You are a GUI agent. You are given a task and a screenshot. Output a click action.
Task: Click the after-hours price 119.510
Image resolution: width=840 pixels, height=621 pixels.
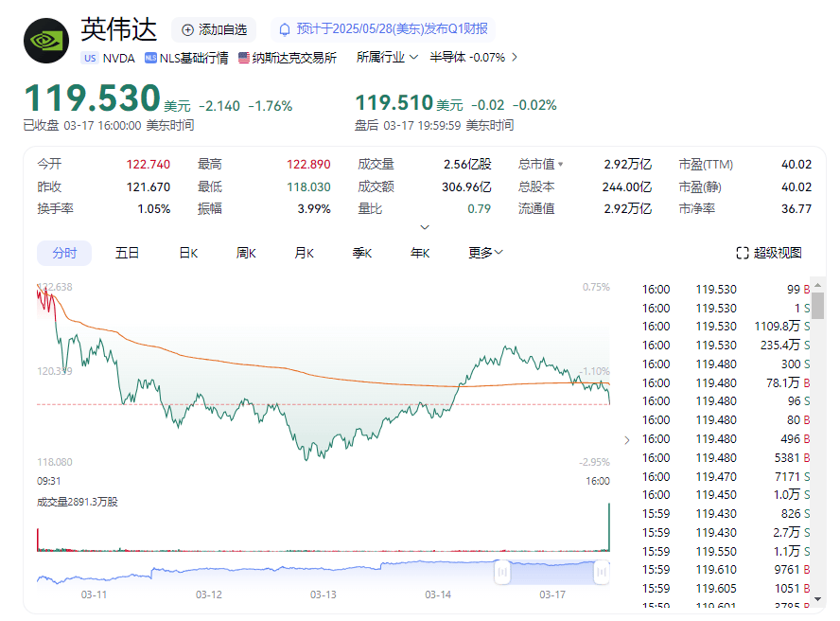click(394, 102)
